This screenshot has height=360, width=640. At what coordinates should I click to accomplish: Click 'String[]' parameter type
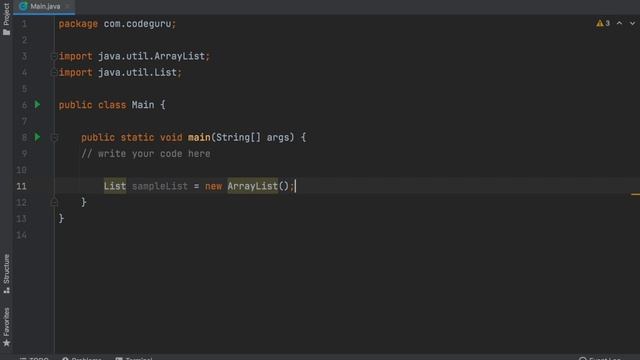coord(238,137)
